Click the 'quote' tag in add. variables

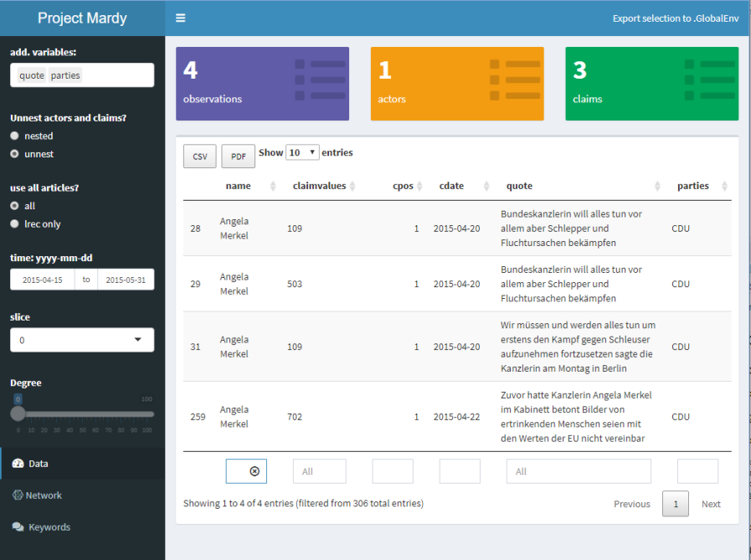(32, 75)
